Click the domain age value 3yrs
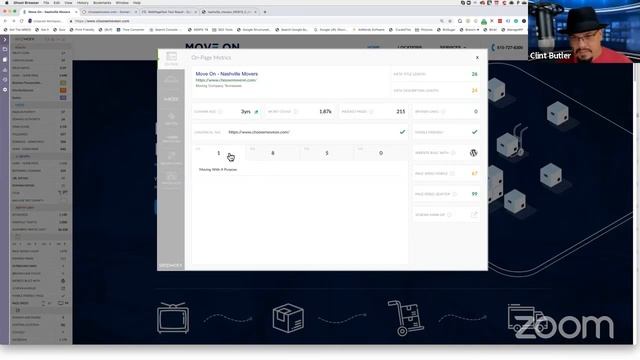This screenshot has height=360, width=640. point(245,111)
